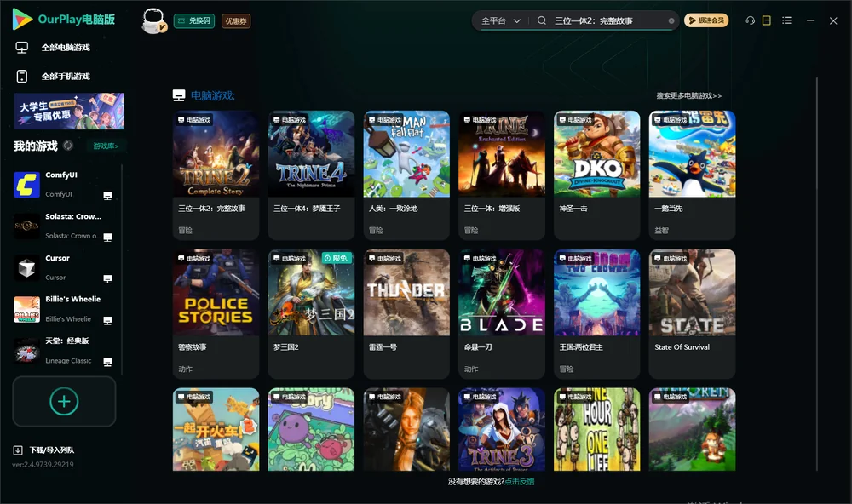Open 梦三国2 game card
The width and height of the screenshot is (852, 504).
pos(311,313)
